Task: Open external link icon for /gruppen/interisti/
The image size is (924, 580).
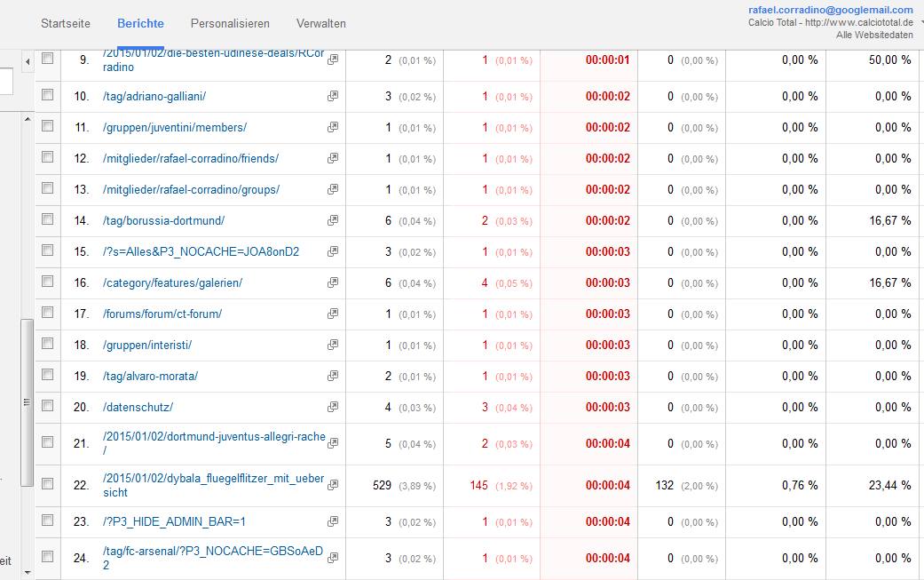Action: [x=333, y=345]
